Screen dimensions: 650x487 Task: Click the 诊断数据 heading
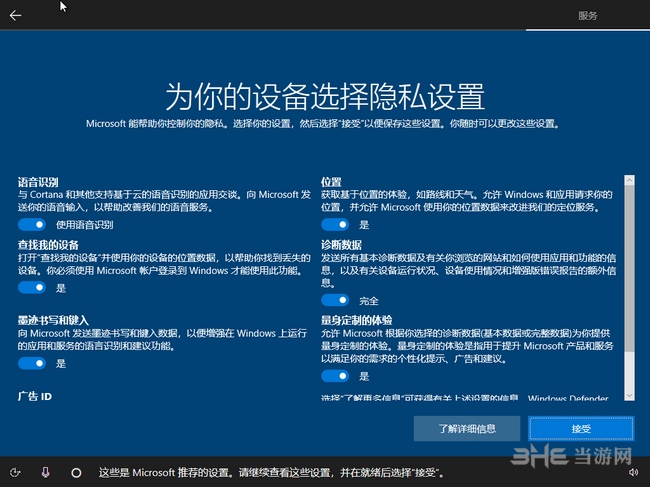tap(341, 245)
